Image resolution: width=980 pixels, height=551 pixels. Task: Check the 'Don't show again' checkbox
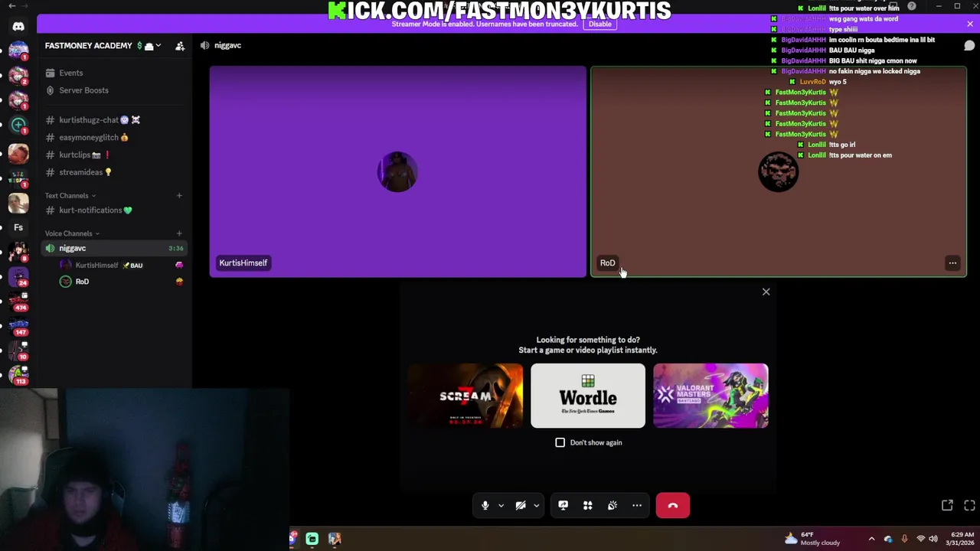coord(560,442)
